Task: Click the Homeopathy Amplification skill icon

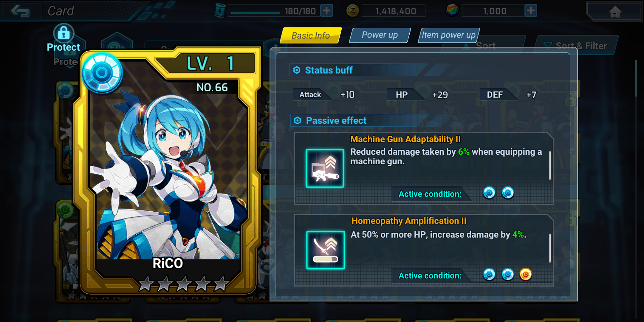Action: [x=326, y=250]
